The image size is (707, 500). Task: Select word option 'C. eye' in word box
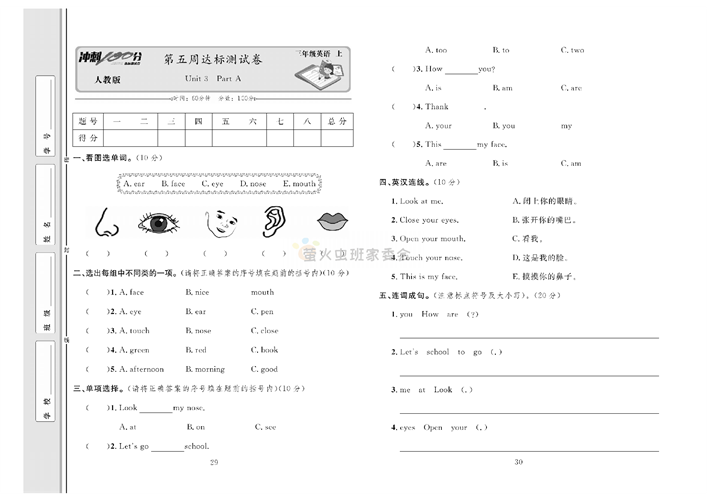(212, 184)
